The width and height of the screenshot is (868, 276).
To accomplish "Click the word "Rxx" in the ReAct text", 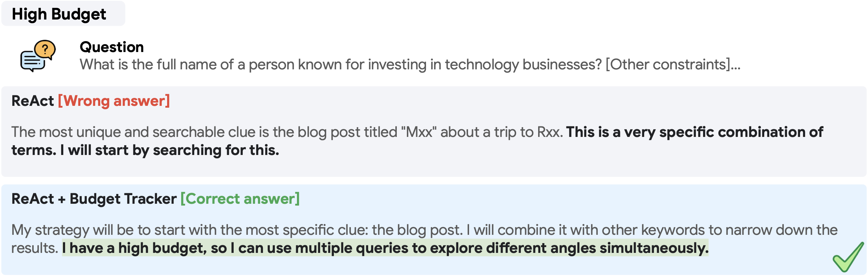I will 549,132.
